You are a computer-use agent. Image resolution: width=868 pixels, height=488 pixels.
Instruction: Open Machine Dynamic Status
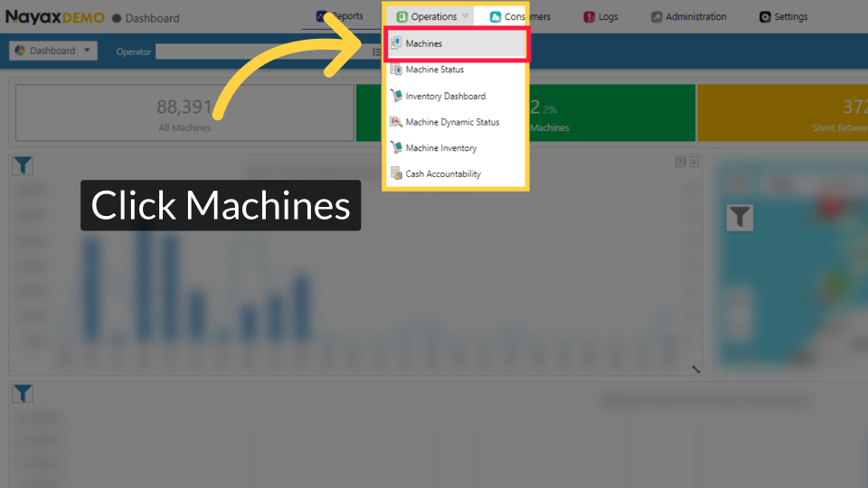coord(452,122)
